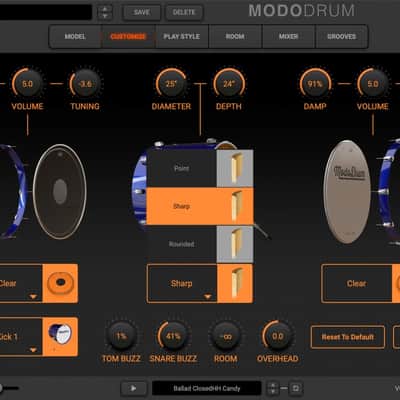Open the MIXER tab
400x400 pixels.
288,36
